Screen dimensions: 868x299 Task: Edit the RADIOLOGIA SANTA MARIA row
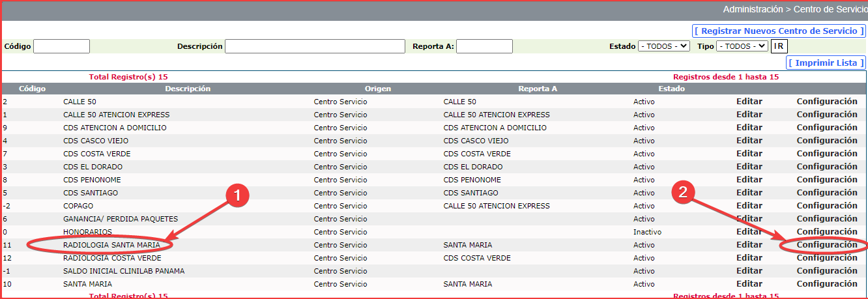pos(749,245)
